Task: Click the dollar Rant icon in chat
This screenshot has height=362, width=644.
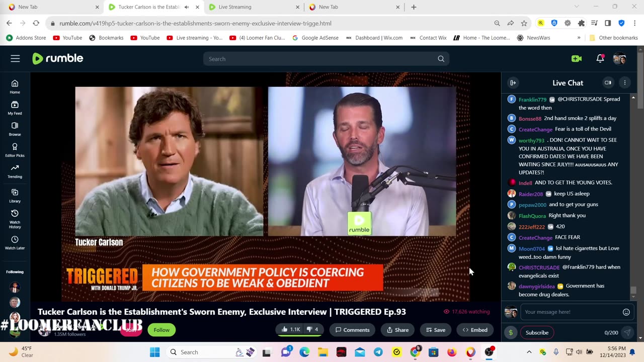Action: click(x=511, y=332)
